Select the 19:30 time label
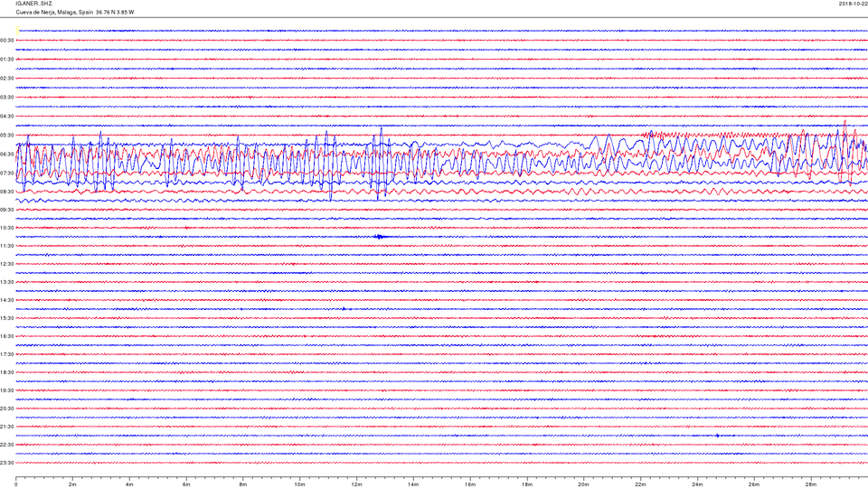Screen dimensions: 868x488 [x=6, y=390]
